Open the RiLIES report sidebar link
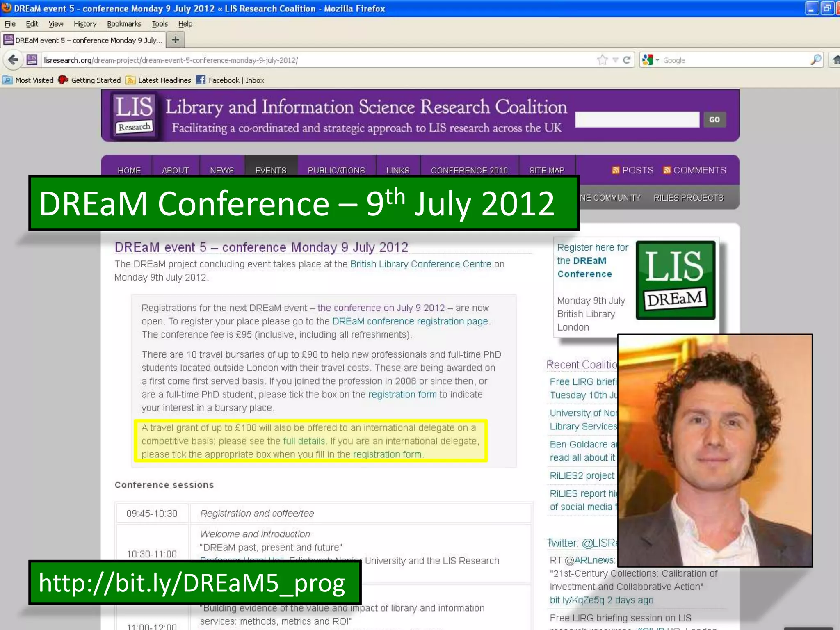The height and width of the screenshot is (630, 840). pyautogui.click(x=583, y=500)
